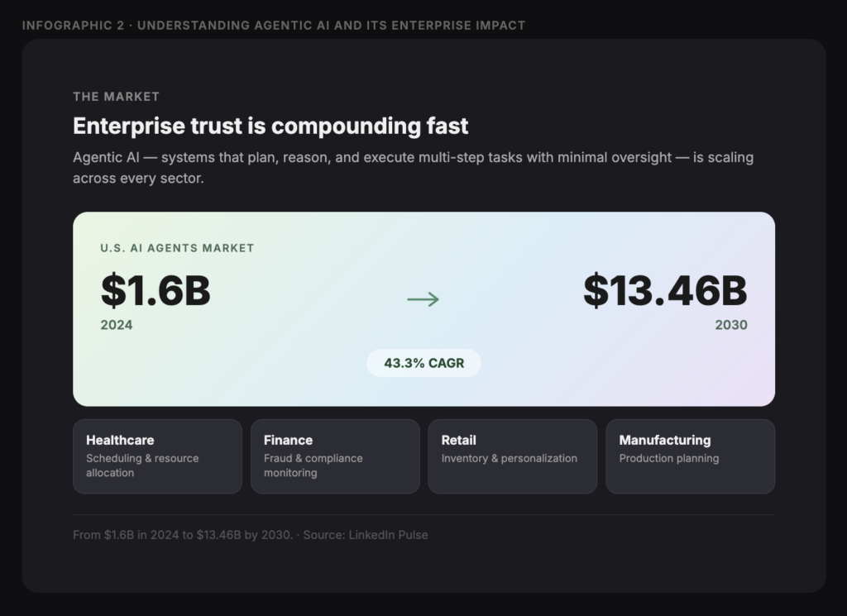Click Inventory & personalization text
Screen dimensions: 847x616
click(510, 458)
